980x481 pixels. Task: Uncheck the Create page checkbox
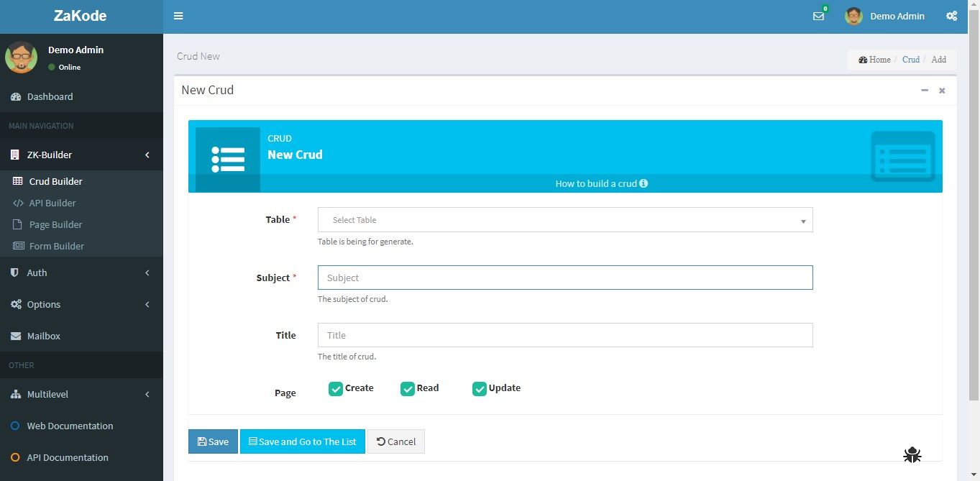[336, 389]
